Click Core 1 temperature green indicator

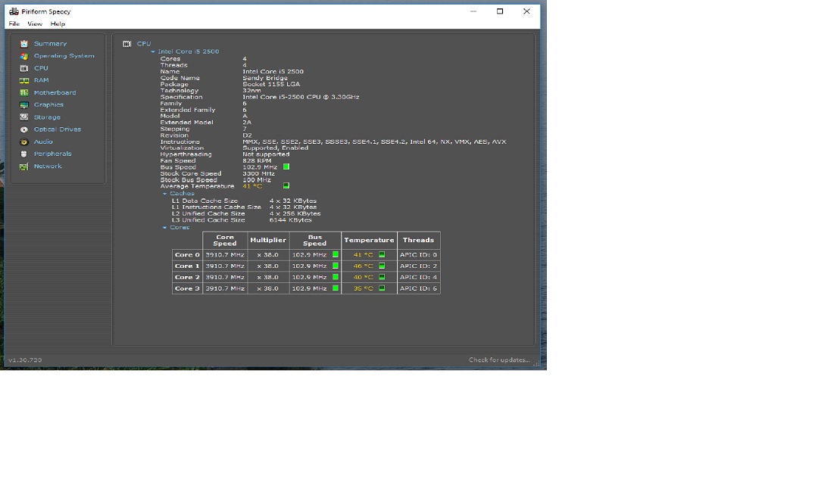click(382, 266)
